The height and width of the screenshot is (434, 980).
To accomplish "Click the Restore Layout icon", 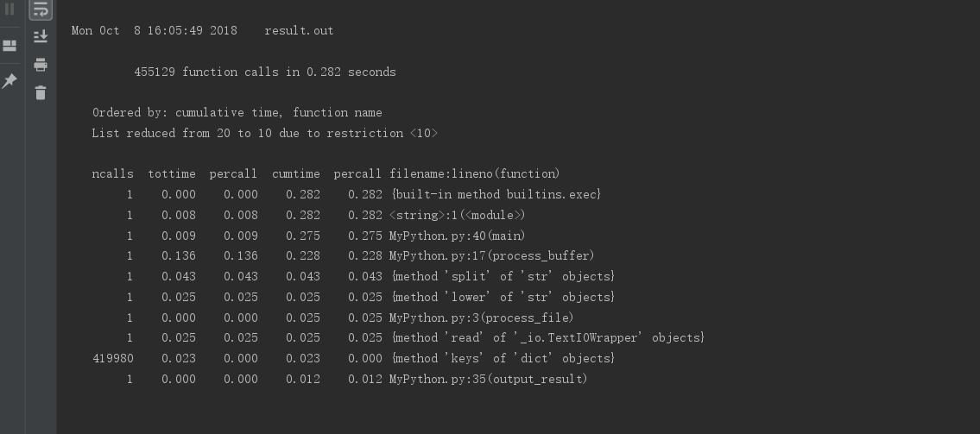I will (x=10, y=46).
